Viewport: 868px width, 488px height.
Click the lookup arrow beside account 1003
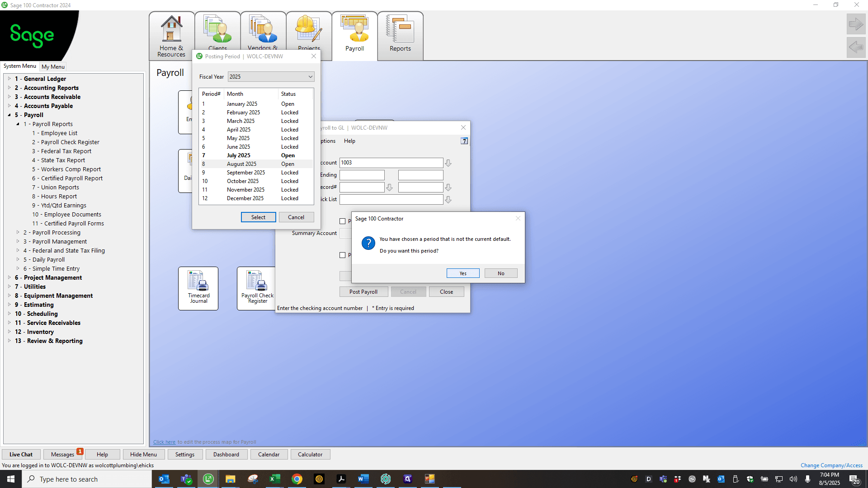pyautogui.click(x=448, y=163)
